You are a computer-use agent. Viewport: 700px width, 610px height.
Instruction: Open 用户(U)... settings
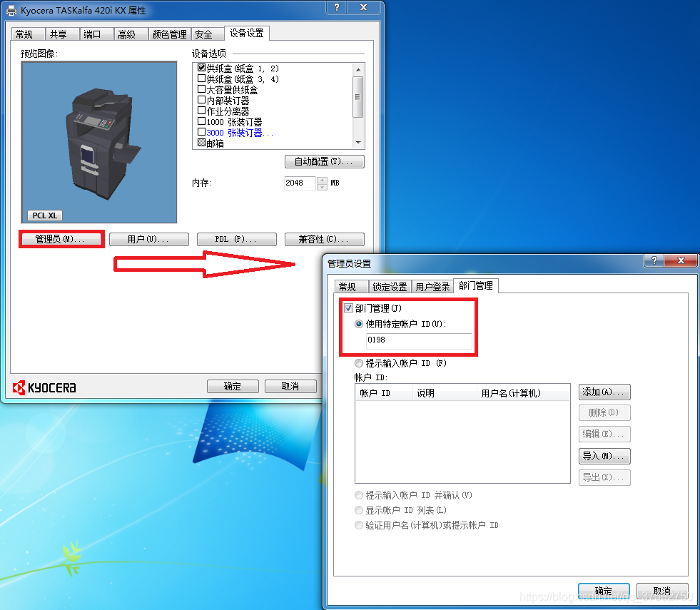(148, 239)
